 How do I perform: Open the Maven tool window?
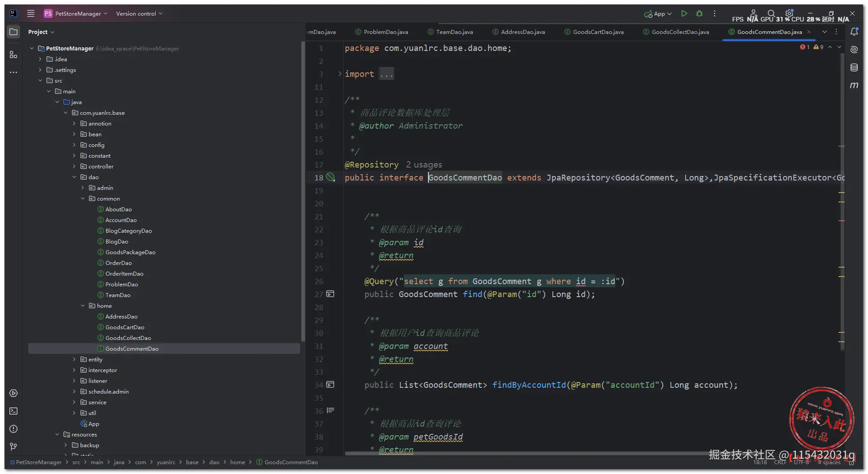click(x=854, y=85)
